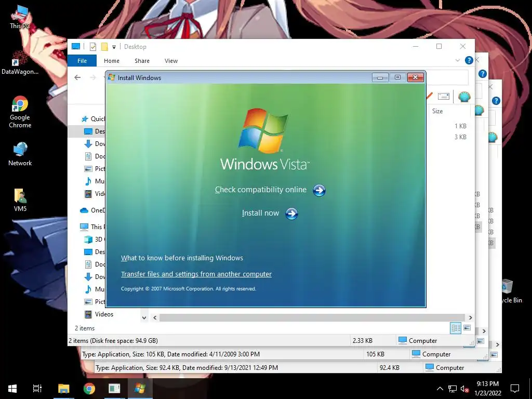The width and height of the screenshot is (532, 399).
Task: Click the 1 KB size cell
Action: click(460, 126)
